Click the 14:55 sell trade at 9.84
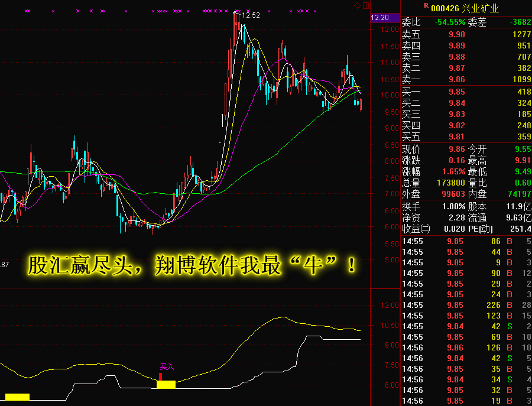This screenshot has width=532, height=406. (466, 326)
